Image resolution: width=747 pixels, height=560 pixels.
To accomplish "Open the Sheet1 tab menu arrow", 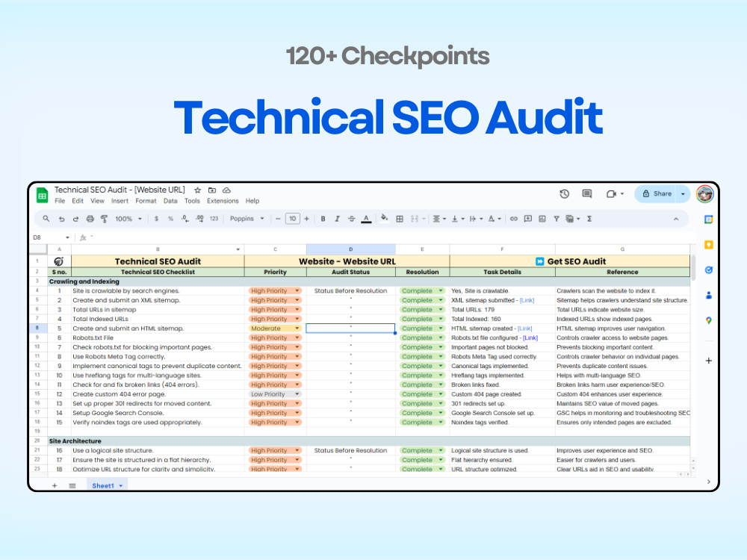I will pos(121,486).
